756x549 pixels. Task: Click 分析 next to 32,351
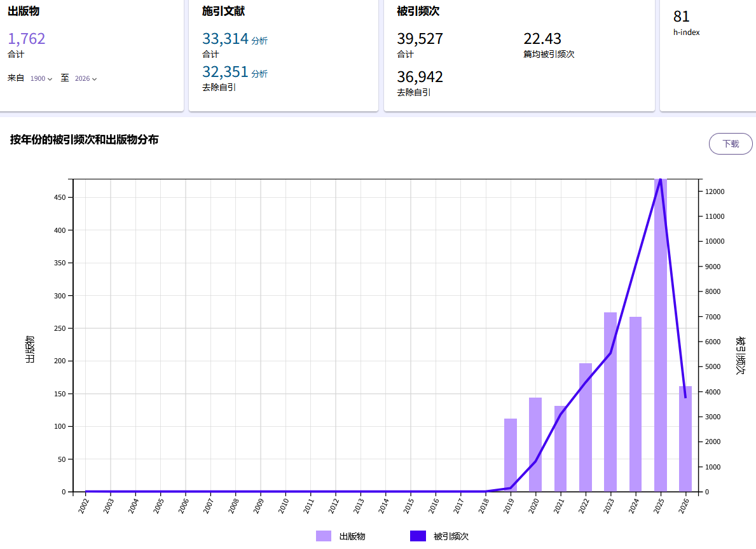pyautogui.click(x=259, y=74)
